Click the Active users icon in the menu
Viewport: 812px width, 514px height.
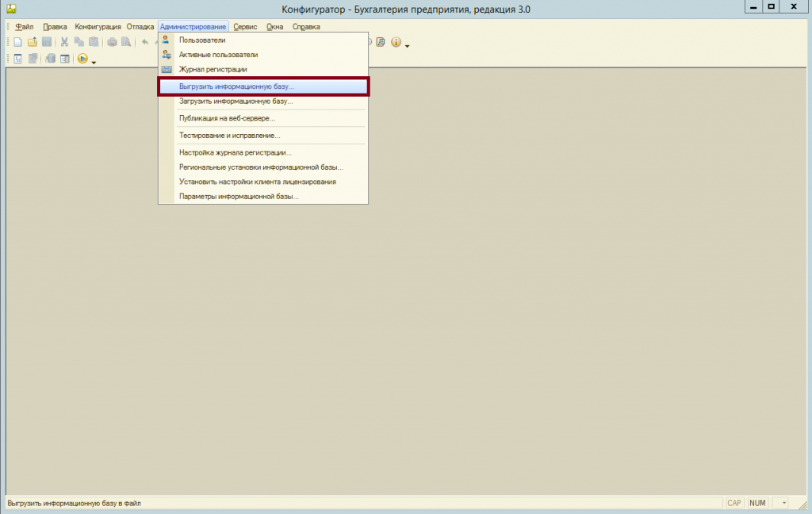pyautogui.click(x=167, y=55)
